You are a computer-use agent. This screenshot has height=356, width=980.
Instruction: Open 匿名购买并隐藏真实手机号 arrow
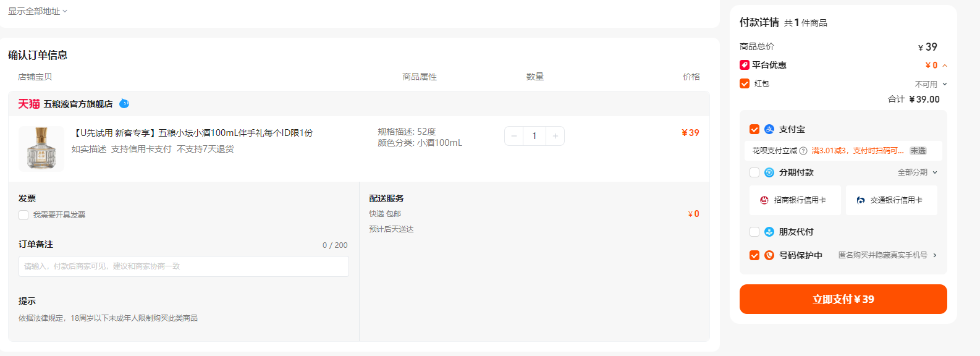point(935,255)
